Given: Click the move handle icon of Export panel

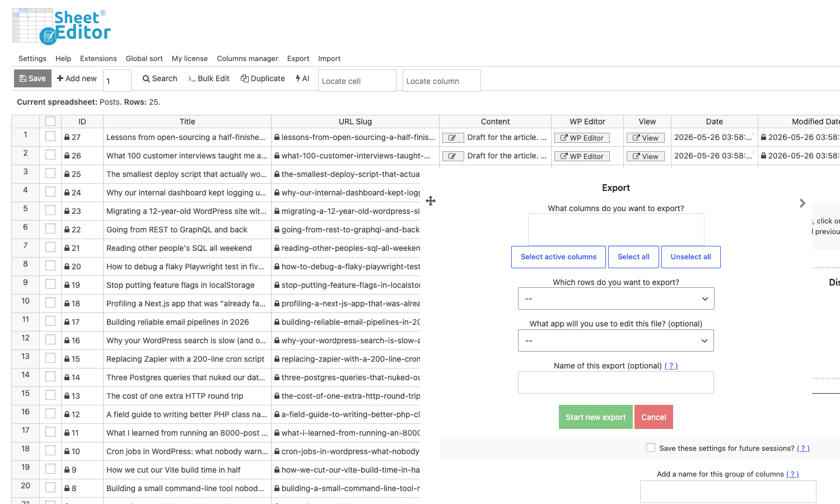Looking at the screenshot, I should pos(431,200).
